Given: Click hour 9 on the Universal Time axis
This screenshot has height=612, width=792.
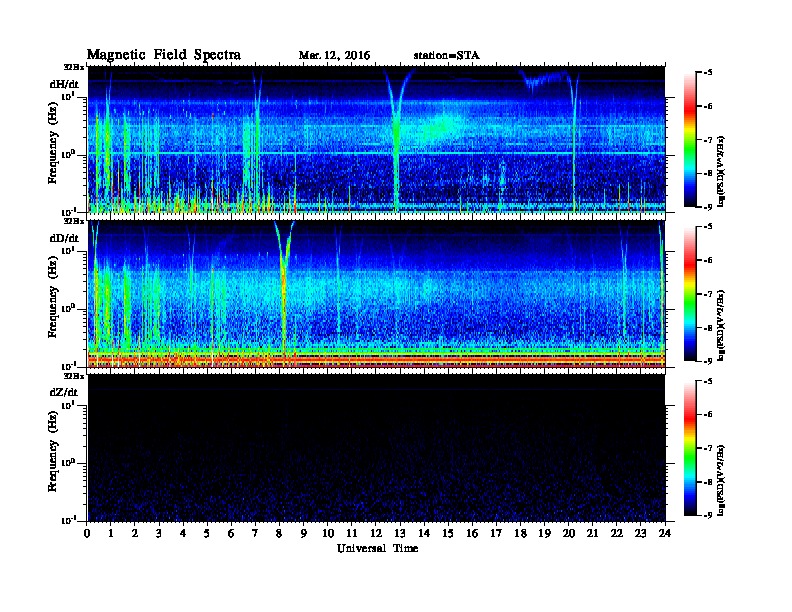Looking at the screenshot, I should pyautogui.click(x=304, y=533).
